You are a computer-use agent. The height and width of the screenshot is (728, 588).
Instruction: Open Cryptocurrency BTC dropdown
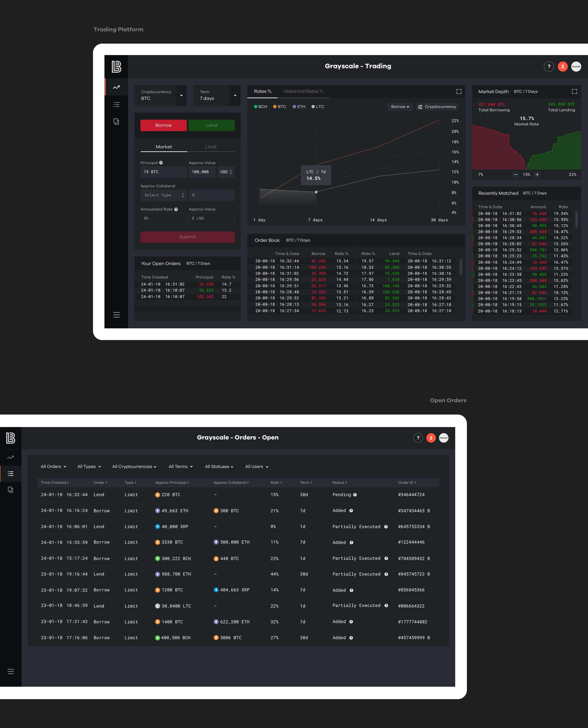[x=161, y=95]
